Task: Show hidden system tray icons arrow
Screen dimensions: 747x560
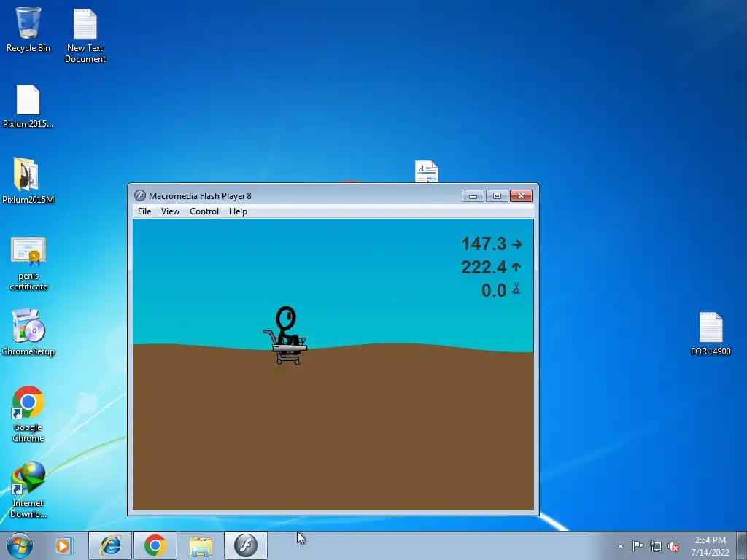Action: click(620, 546)
